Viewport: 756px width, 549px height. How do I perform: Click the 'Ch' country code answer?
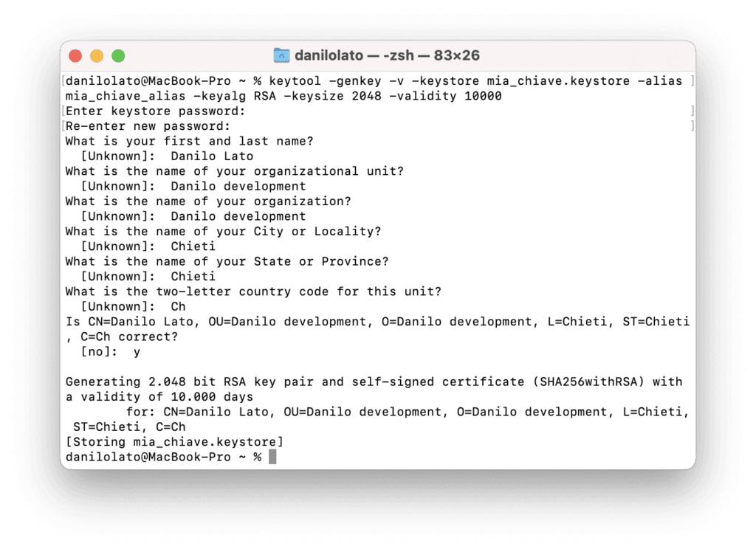(x=178, y=306)
